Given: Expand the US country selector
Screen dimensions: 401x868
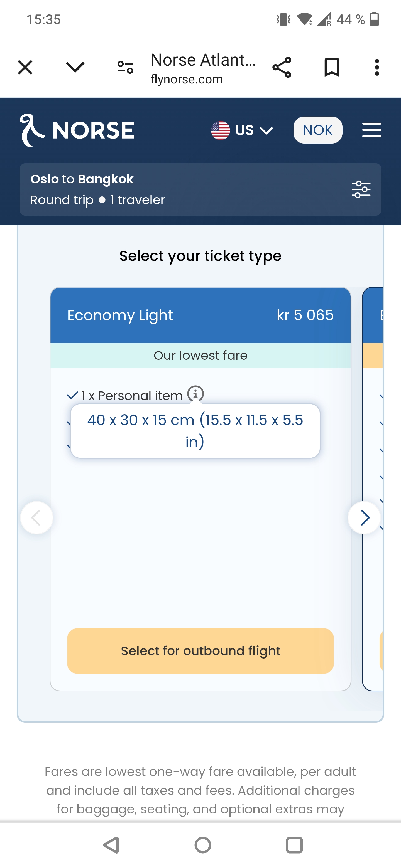Looking at the screenshot, I should pos(242,130).
